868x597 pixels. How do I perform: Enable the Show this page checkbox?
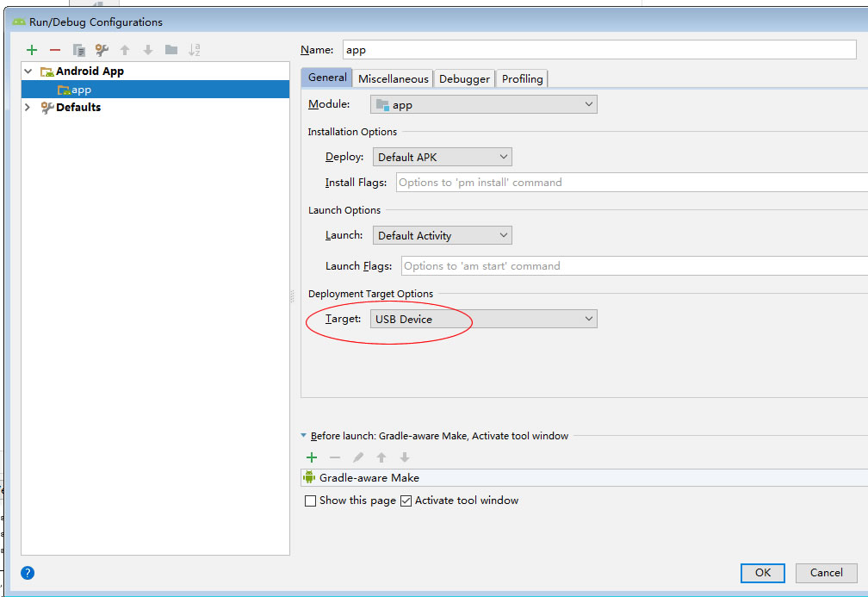click(x=311, y=501)
